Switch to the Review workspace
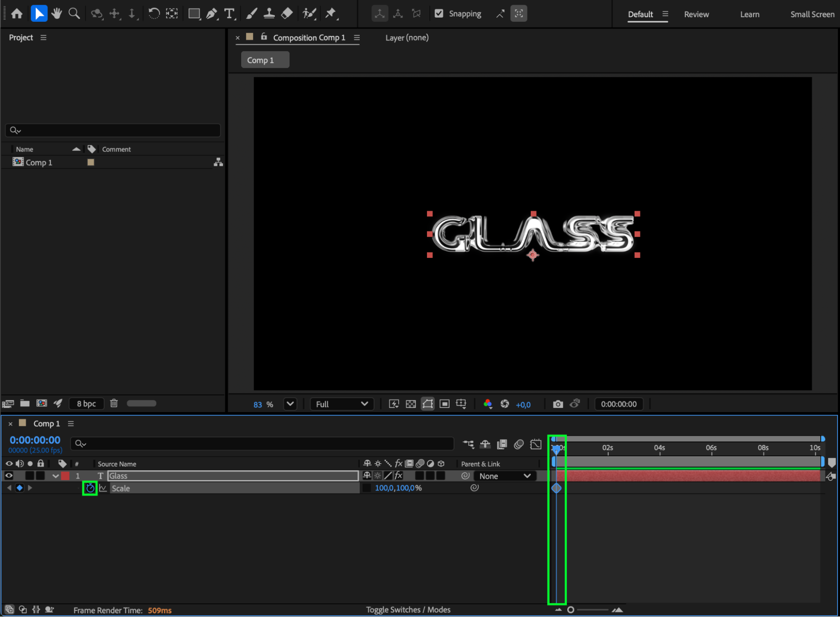 tap(696, 14)
